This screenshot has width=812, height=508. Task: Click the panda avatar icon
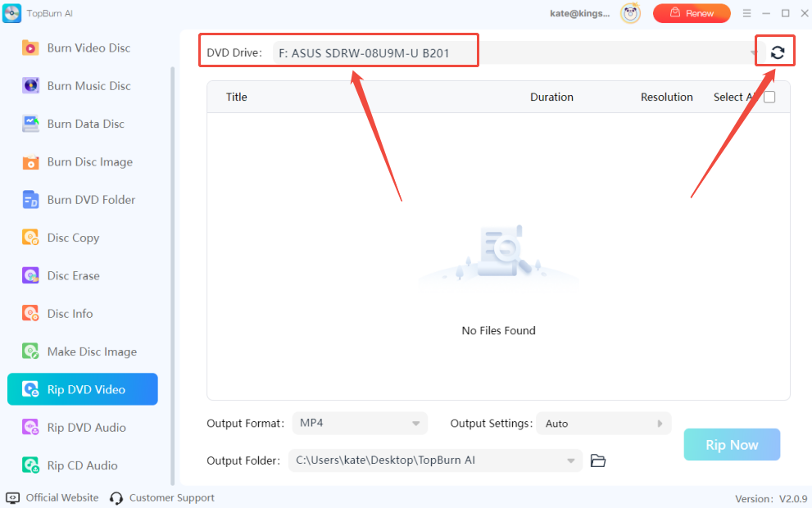click(x=630, y=13)
